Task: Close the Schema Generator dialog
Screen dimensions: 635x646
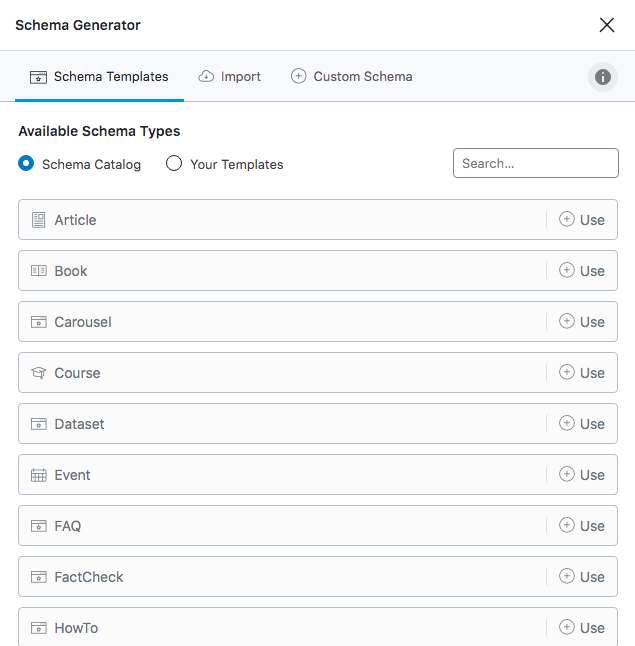Action: pos(607,25)
